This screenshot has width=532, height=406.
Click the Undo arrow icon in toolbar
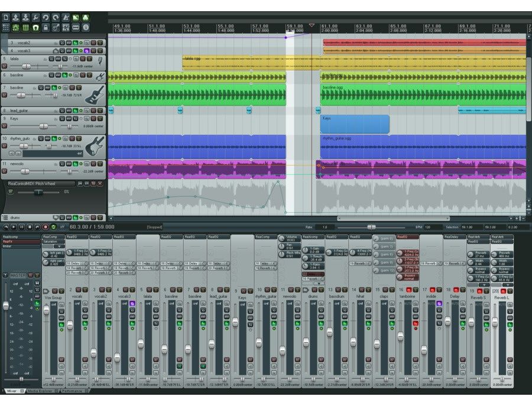coord(46,18)
